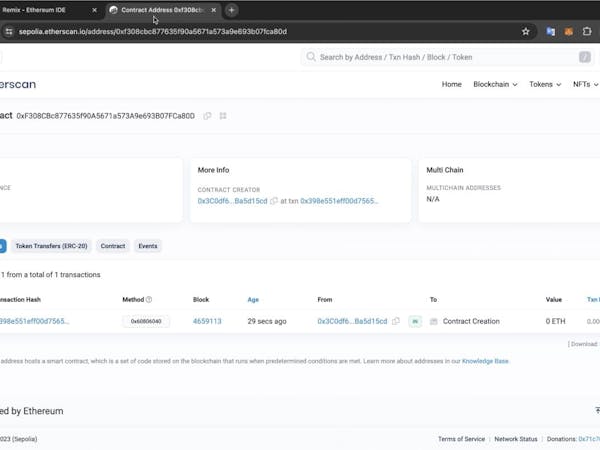Image resolution: width=600 pixels, height=450 pixels.
Task: Click the Method help question icon
Action: click(149, 300)
